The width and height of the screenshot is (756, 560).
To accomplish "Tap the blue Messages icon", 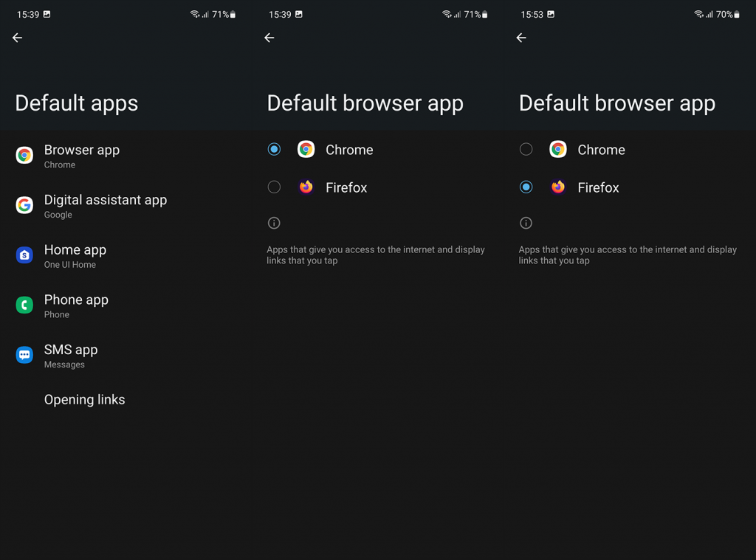I will tap(24, 355).
